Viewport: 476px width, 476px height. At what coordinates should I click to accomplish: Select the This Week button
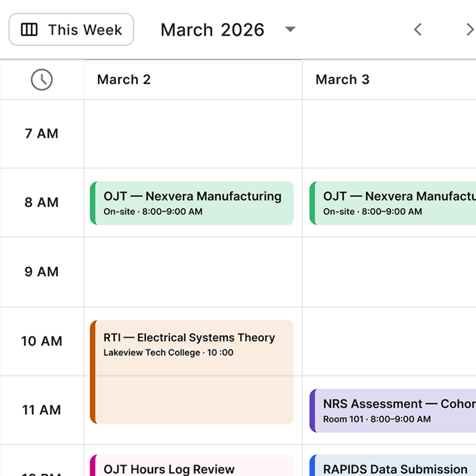pos(71,29)
